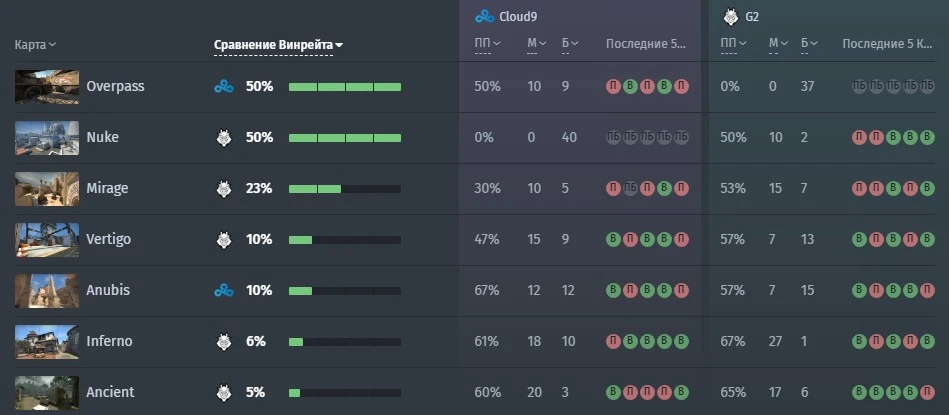
Task: Click Cloud9's first ПБ badge in Nuke row
Action: [614, 137]
